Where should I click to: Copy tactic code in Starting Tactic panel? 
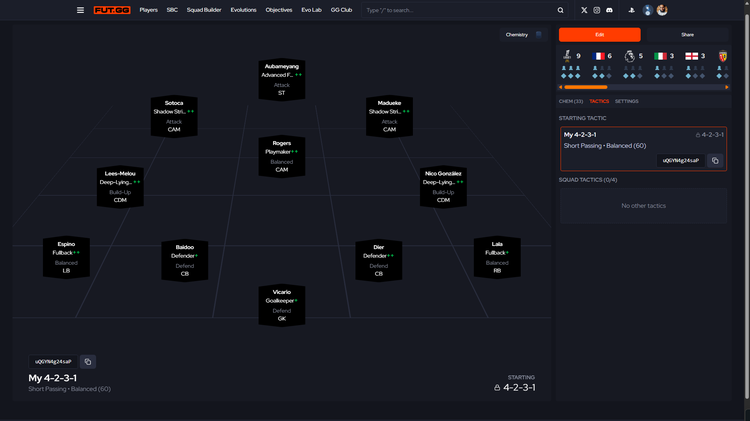715,160
